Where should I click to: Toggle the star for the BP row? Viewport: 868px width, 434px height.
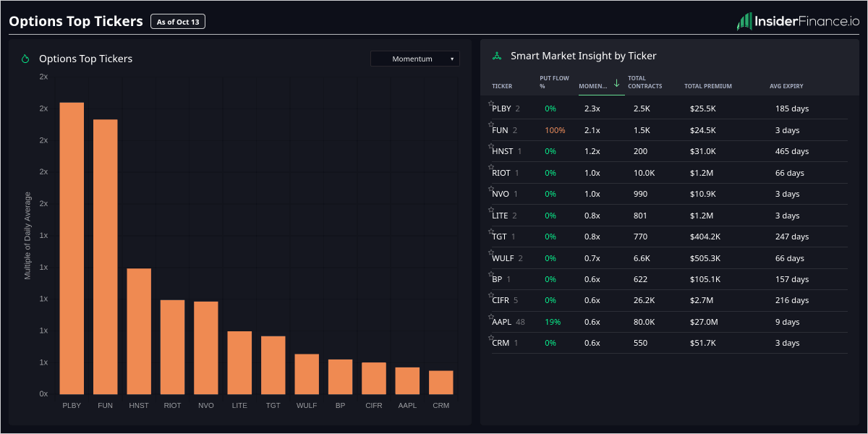491,274
